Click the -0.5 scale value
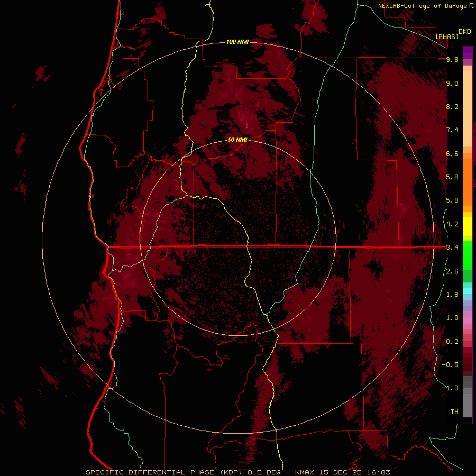Viewport: 476px width, 476px height. click(450, 365)
